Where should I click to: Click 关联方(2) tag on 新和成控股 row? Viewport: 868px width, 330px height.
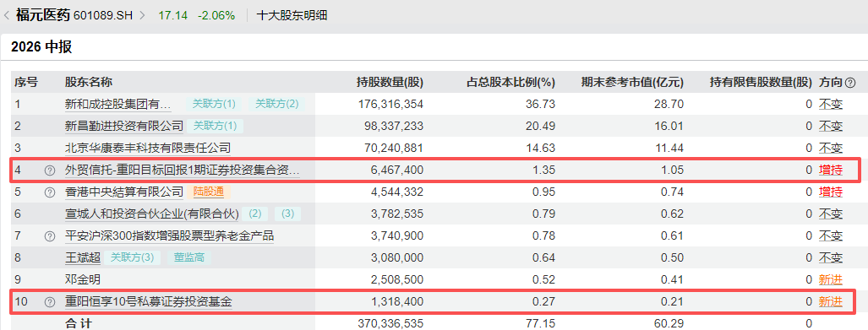[x=276, y=104]
